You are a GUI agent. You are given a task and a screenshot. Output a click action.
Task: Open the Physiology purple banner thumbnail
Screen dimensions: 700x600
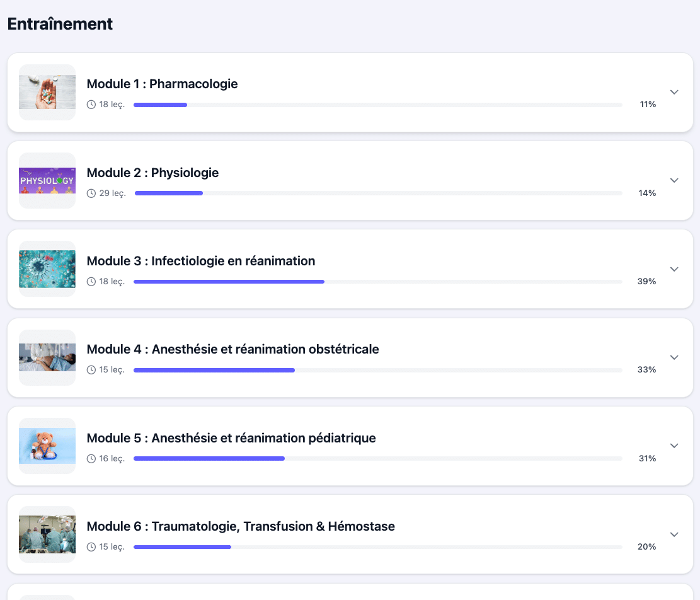coord(47,181)
